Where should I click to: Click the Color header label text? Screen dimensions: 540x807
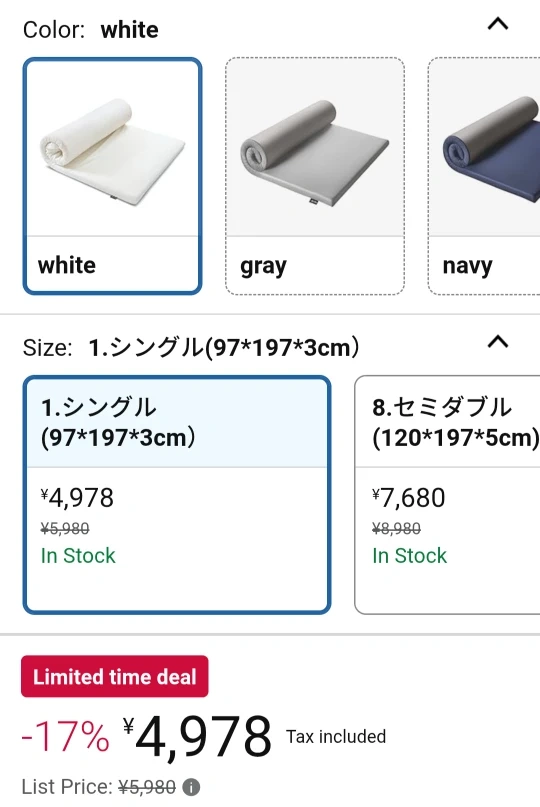tap(54, 29)
